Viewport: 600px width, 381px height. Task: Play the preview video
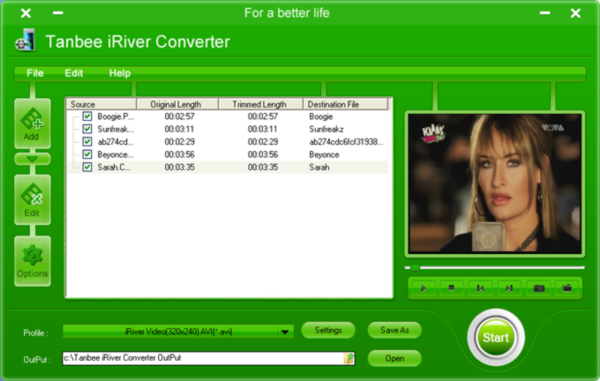pos(423,288)
